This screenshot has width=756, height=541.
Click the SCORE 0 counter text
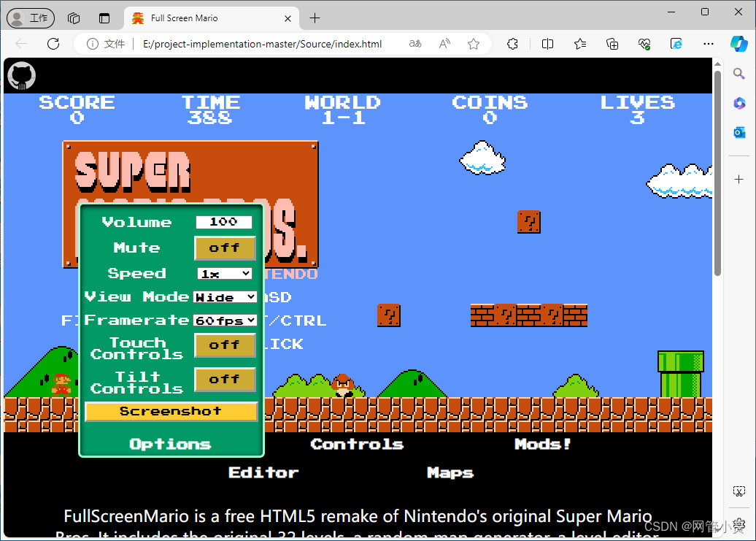pyautogui.click(x=77, y=110)
